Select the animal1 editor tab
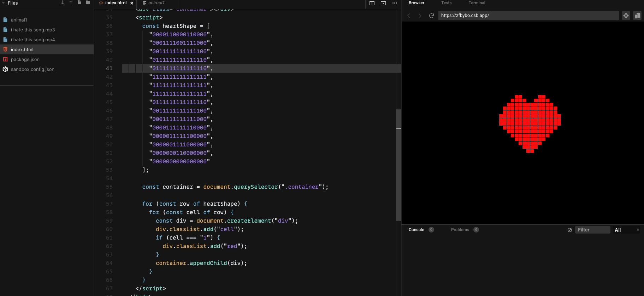The height and width of the screenshot is (296, 644). 156,3
